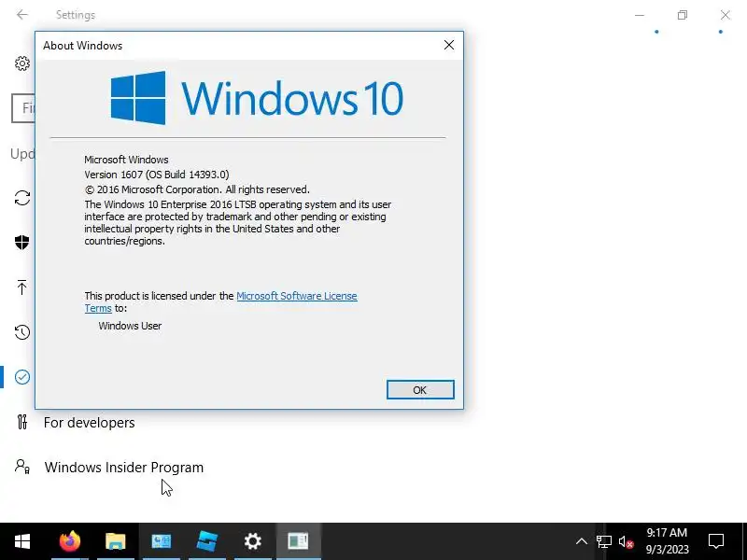Click the 2016 Microsoft Corporation copyright line

197,189
